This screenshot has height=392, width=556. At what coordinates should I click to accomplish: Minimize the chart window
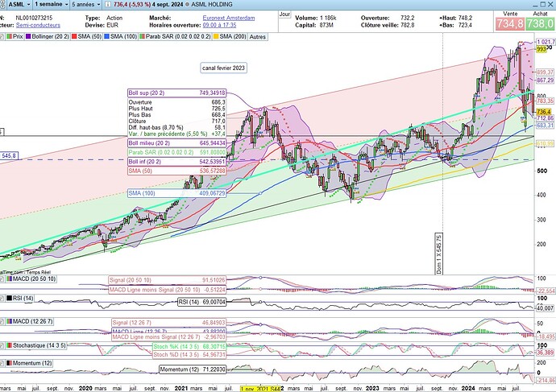pos(535,4)
